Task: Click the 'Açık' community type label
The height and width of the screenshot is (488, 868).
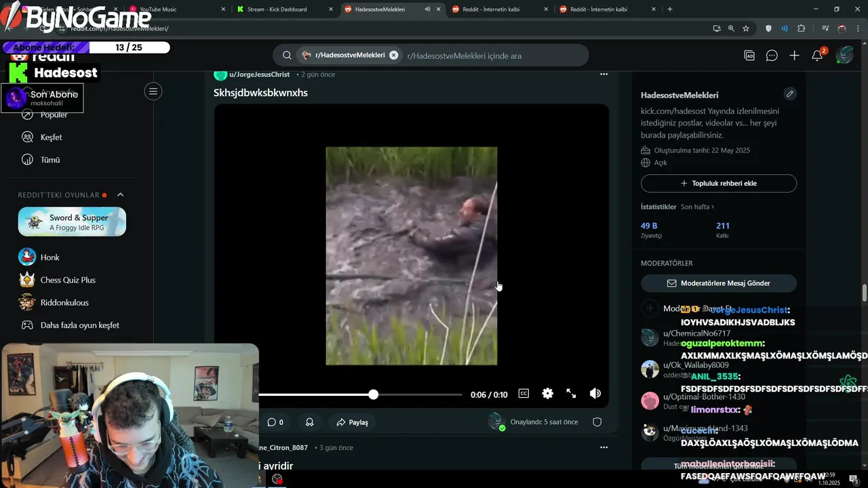Action: (660, 163)
